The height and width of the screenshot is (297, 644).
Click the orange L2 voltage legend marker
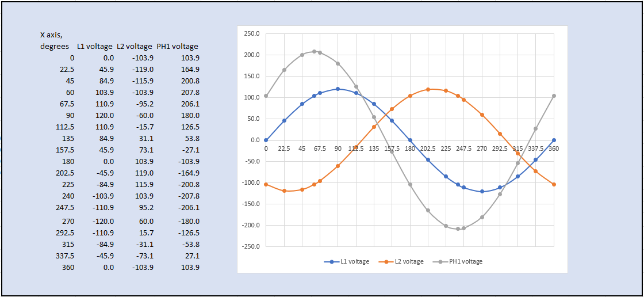385,262
